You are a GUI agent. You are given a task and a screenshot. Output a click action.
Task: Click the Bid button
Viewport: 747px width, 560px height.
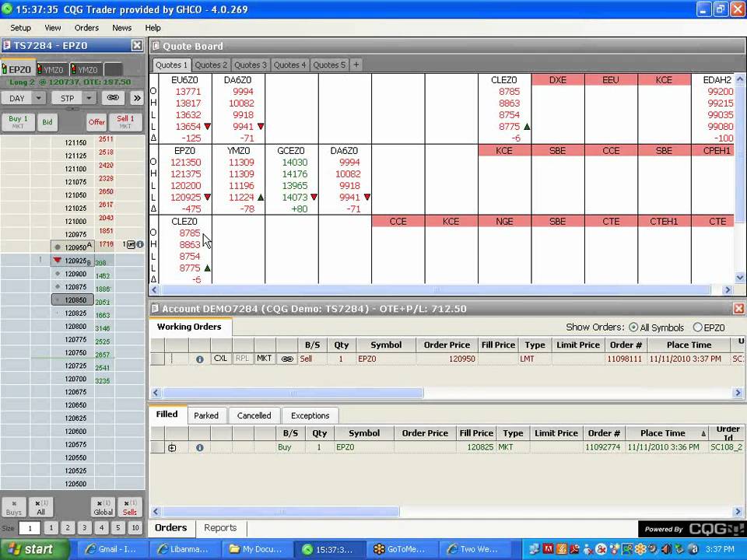[47, 122]
